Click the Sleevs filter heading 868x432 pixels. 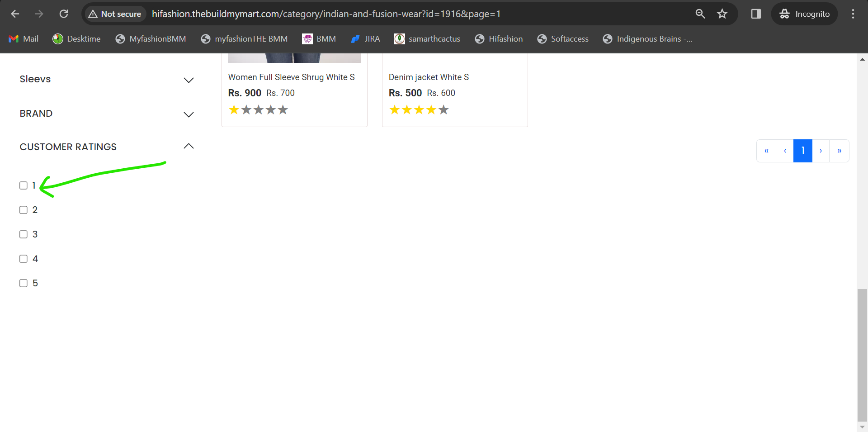click(35, 79)
